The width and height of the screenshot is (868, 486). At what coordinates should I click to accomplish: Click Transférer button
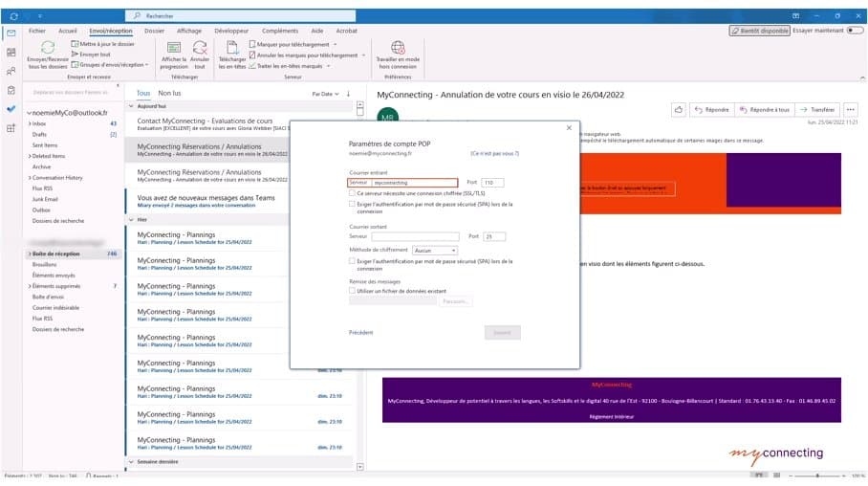click(x=817, y=110)
